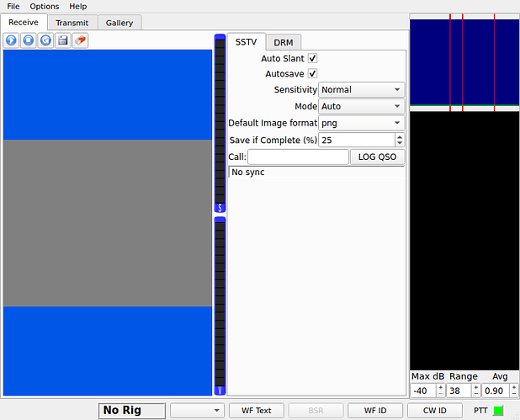Open the Default Image format dropdown
Viewport: 520px width, 420px height.
click(x=361, y=123)
